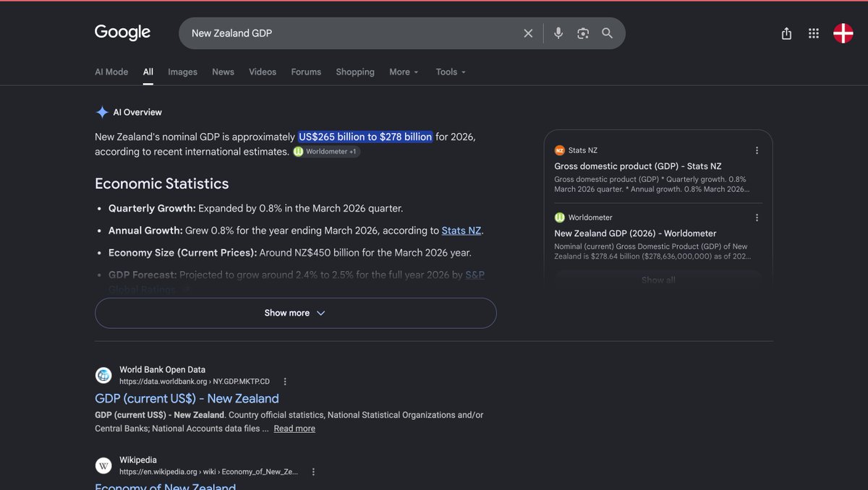Go to the Forums tab
The height and width of the screenshot is (490, 868).
click(306, 72)
